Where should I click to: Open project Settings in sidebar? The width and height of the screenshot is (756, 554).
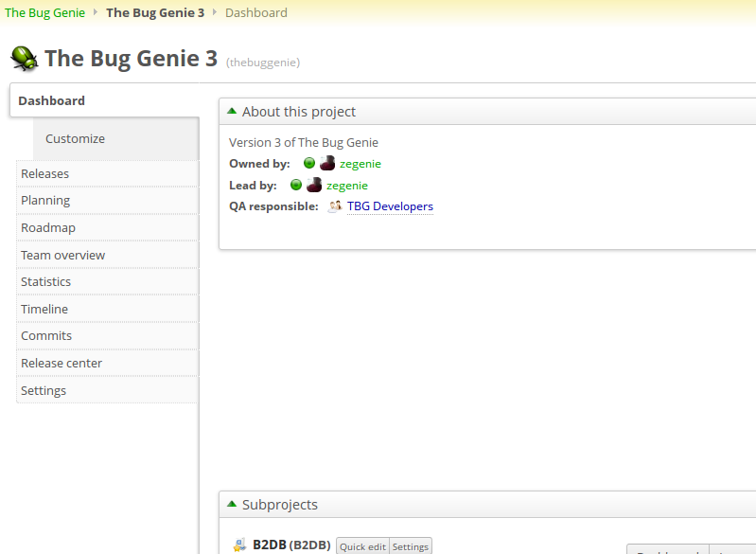(x=108, y=390)
